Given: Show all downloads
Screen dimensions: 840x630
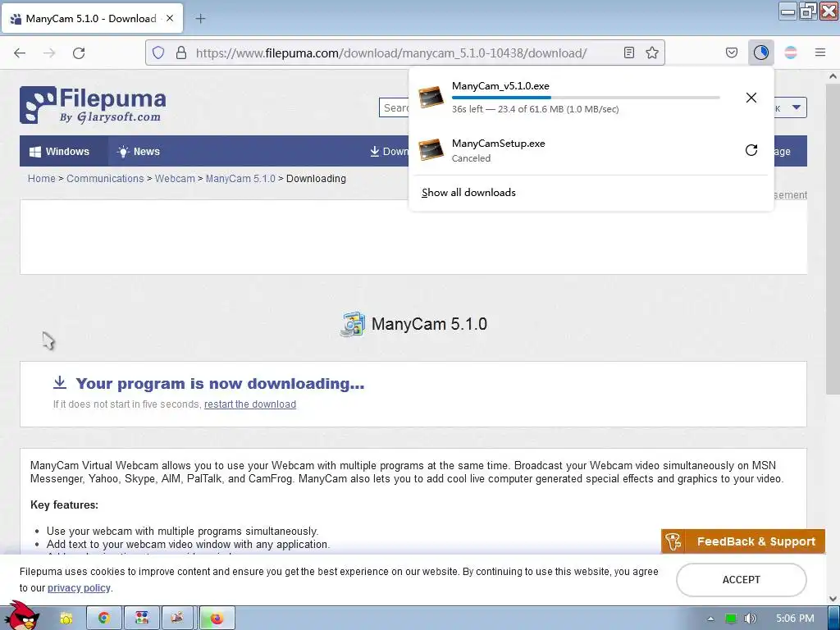Looking at the screenshot, I should point(468,192).
